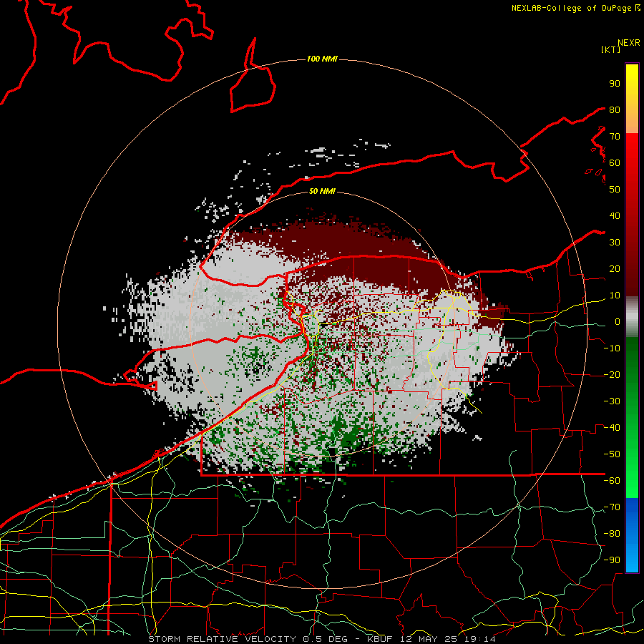644x644 pixels.
Task: Select the -20 value on the velocity scale
Action: point(612,374)
